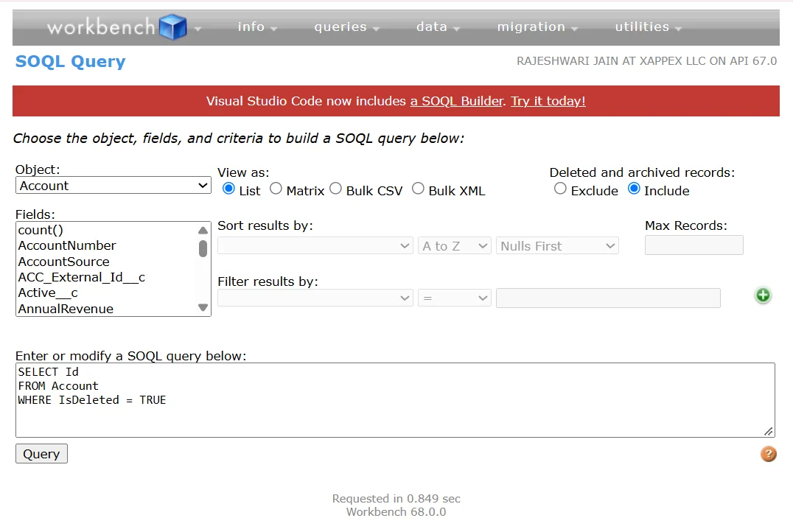Image resolution: width=793 pixels, height=532 pixels.
Task: Click inside the SOQL query text area
Action: tap(395, 400)
